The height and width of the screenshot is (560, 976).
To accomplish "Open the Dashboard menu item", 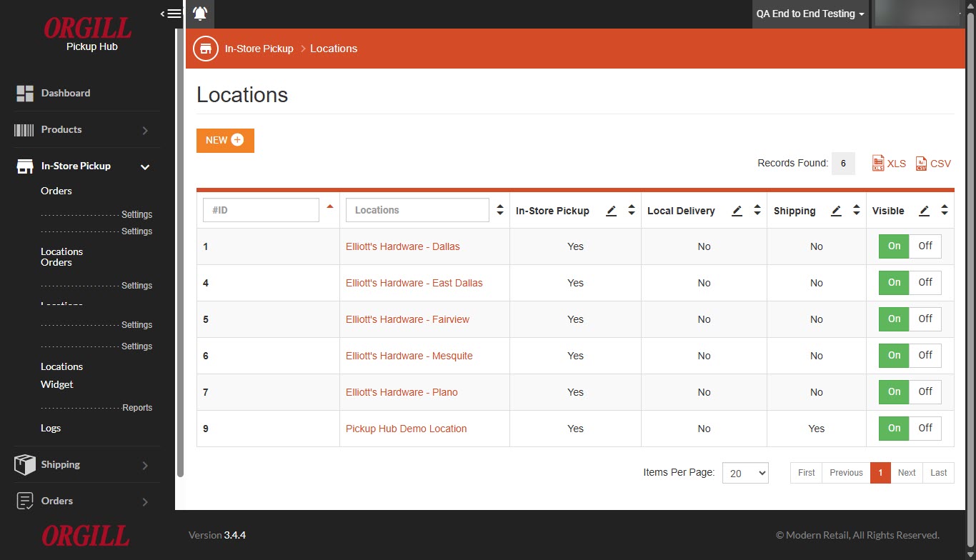I will (x=66, y=93).
